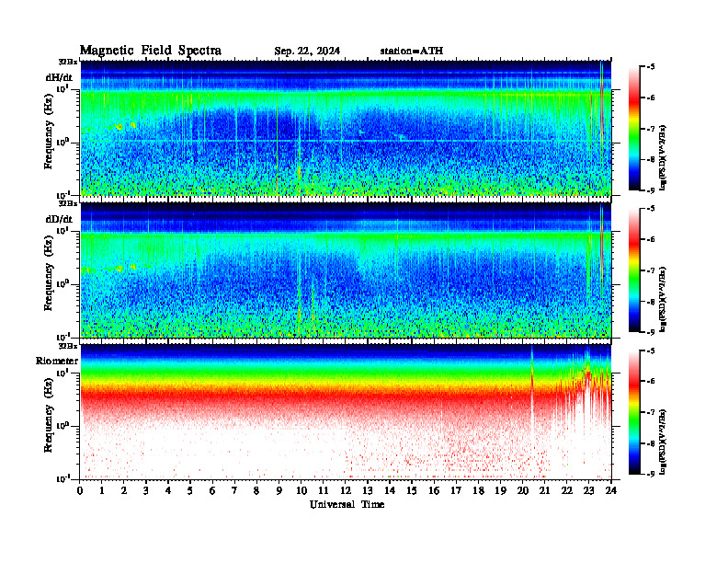Click the dH/dt spectrogram plot
This screenshot has height=563, width=728.
(346, 128)
